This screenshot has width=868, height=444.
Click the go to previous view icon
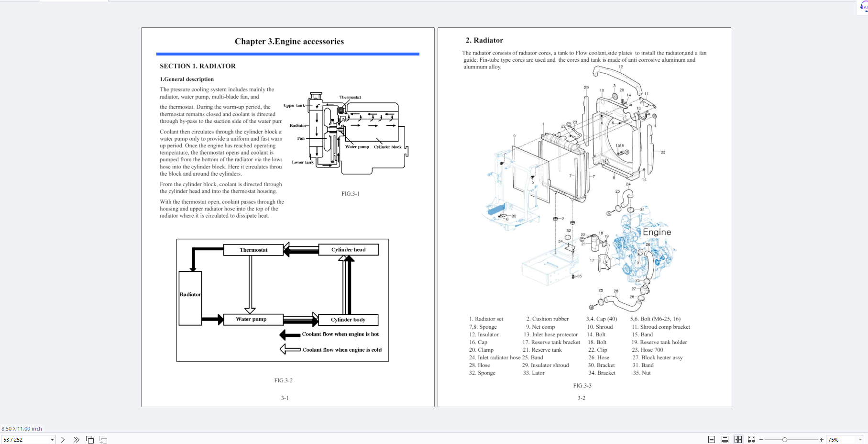click(x=90, y=440)
